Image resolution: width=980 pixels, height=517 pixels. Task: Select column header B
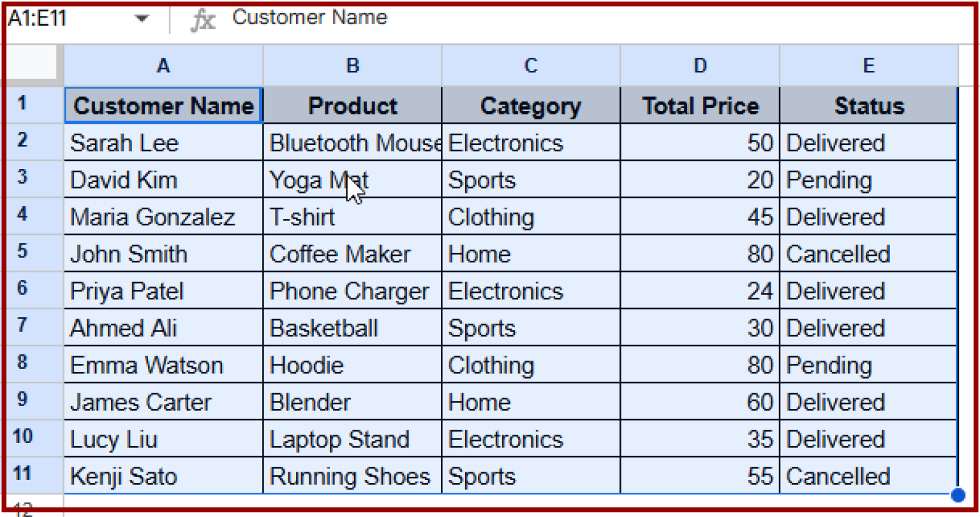[x=352, y=65]
